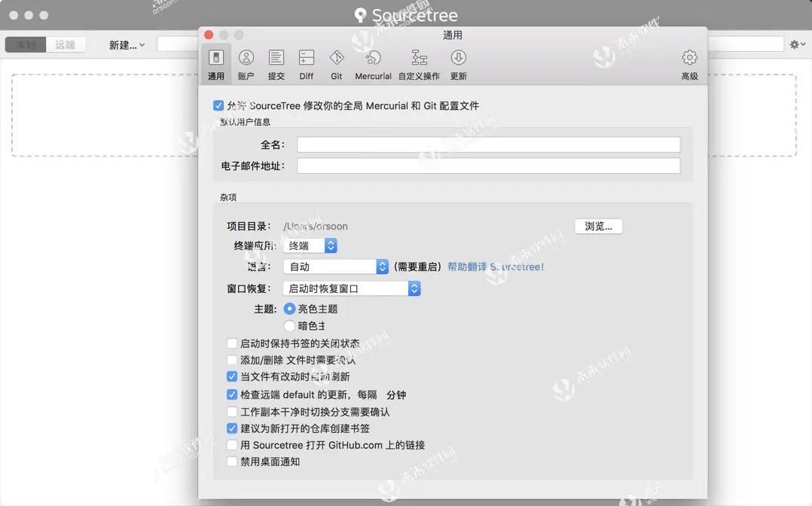Open the 更新 update preferences tab
Viewport: 812px width, 506px height.
tap(458, 65)
